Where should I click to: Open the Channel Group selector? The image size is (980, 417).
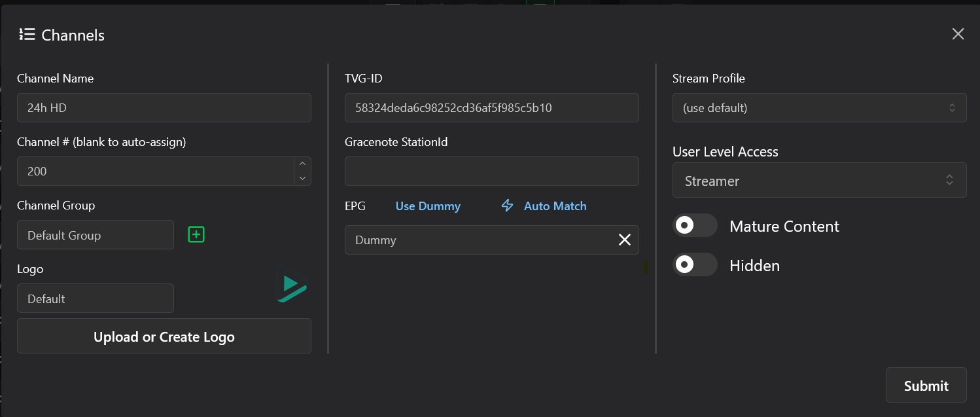96,235
